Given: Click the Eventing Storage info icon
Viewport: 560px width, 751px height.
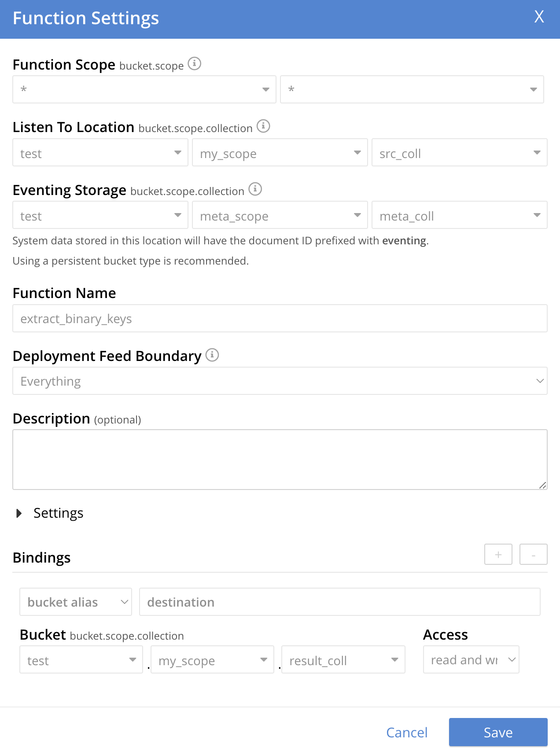Looking at the screenshot, I should click(255, 189).
